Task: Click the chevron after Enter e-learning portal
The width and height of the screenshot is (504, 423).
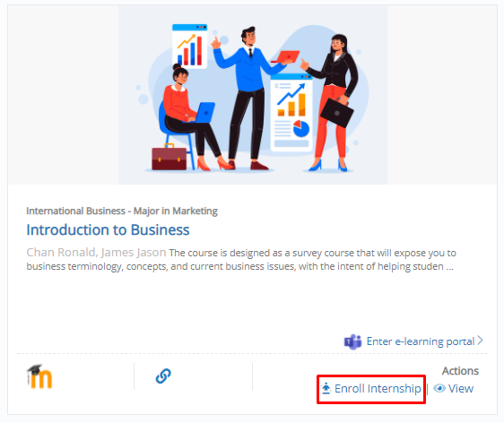Action: point(480,341)
